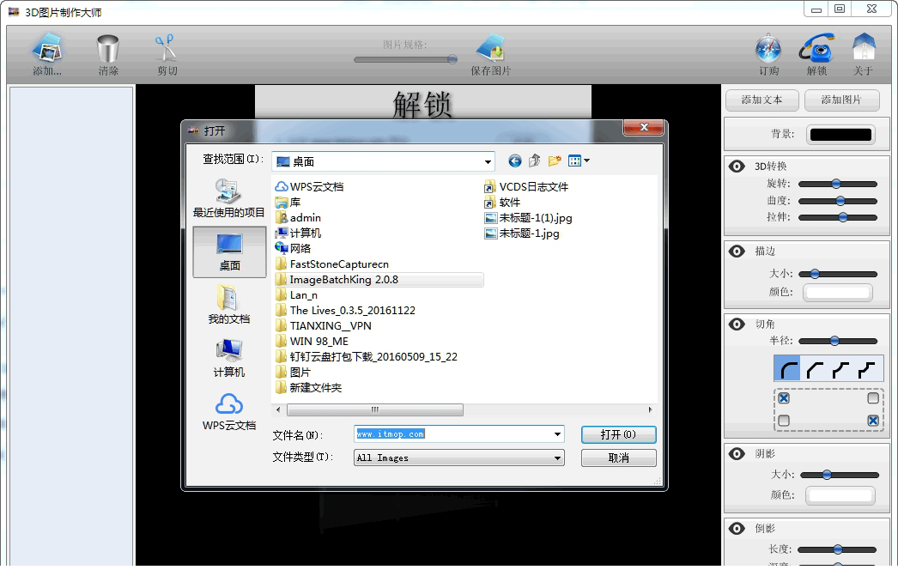
Task: Click the black 背景 color swatch
Action: click(x=840, y=134)
